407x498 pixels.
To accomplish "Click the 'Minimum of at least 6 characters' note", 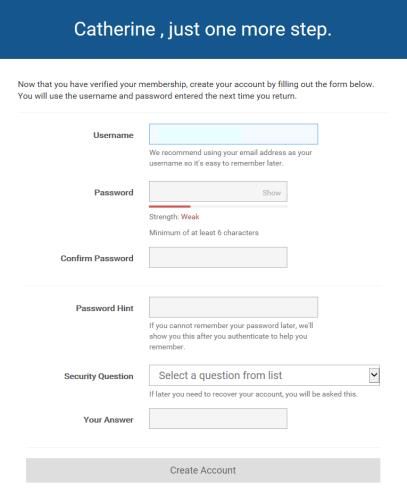I will 204,233.
